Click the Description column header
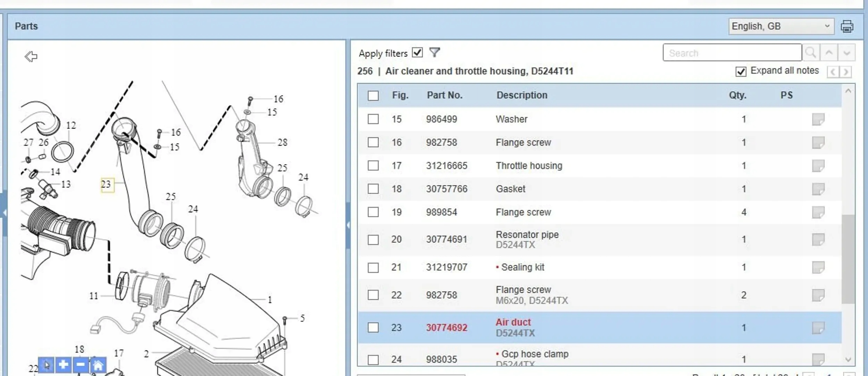Screen dimensions: 868x376 [x=521, y=95]
